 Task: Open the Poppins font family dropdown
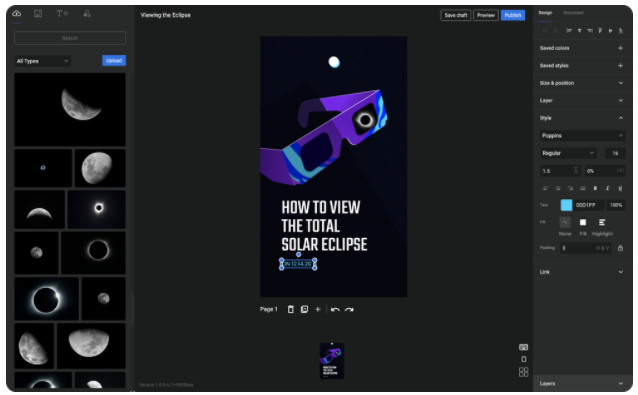[x=582, y=135]
